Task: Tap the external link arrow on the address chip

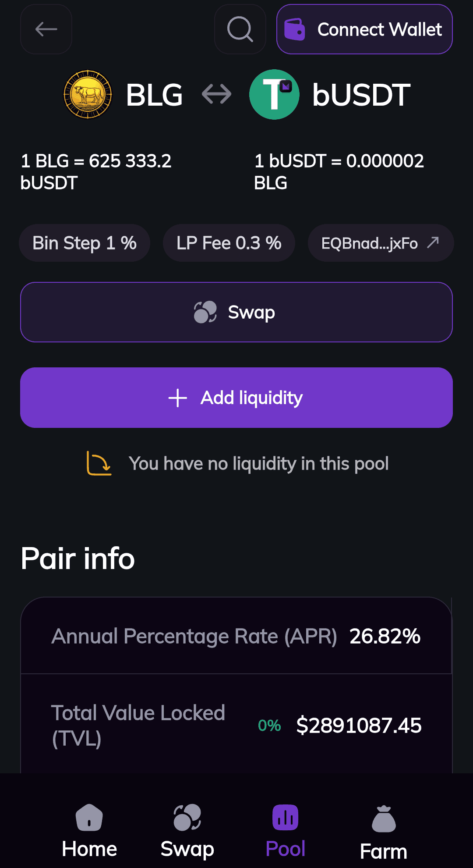Action: pyautogui.click(x=434, y=242)
